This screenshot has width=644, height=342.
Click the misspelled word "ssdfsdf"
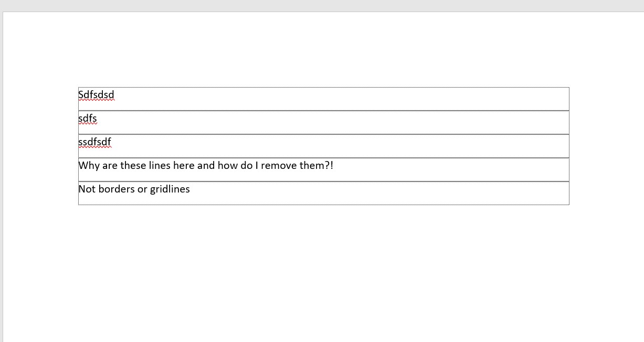(x=94, y=142)
